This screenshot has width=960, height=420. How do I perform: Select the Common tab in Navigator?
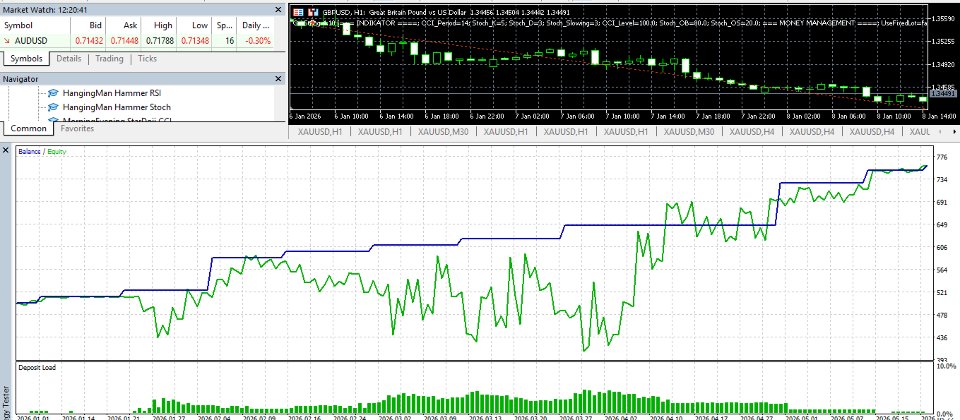point(28,129)
